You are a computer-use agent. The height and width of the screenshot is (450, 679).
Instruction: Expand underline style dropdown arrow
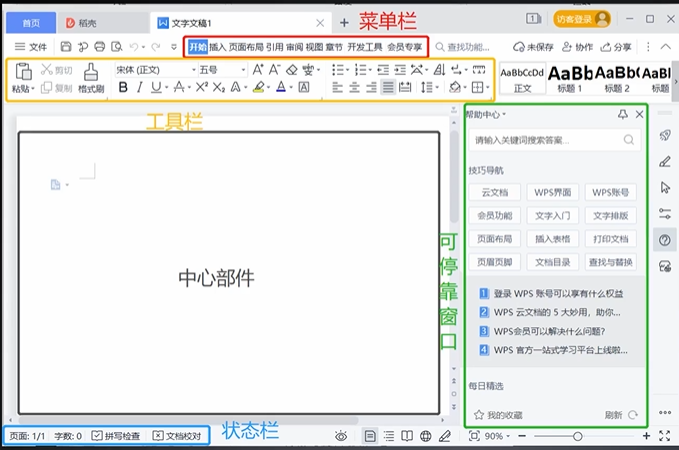166,88
